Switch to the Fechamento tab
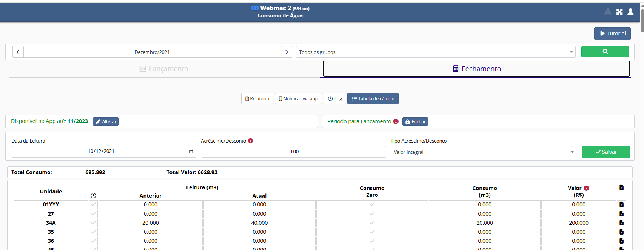Screen dimensions: 644x250 [x=476, y=69]
